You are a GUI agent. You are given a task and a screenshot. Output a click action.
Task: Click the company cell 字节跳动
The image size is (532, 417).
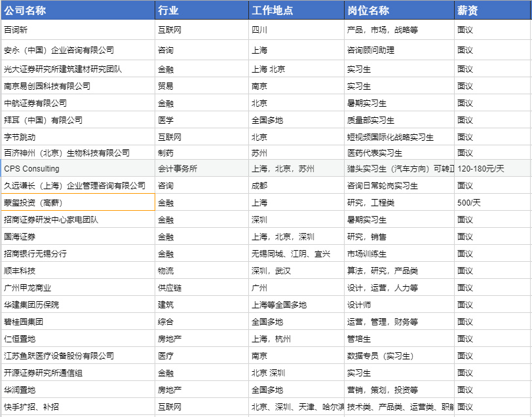pos(78,137)
